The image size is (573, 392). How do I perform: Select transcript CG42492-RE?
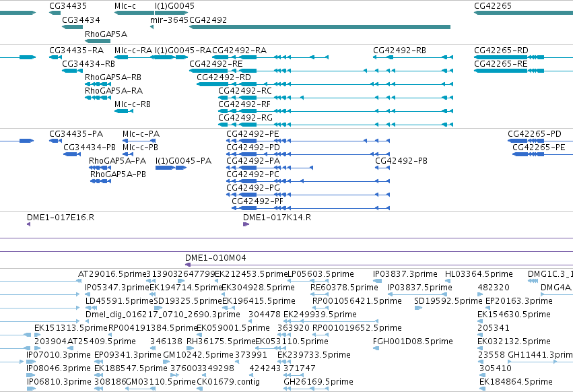point(321,71)
